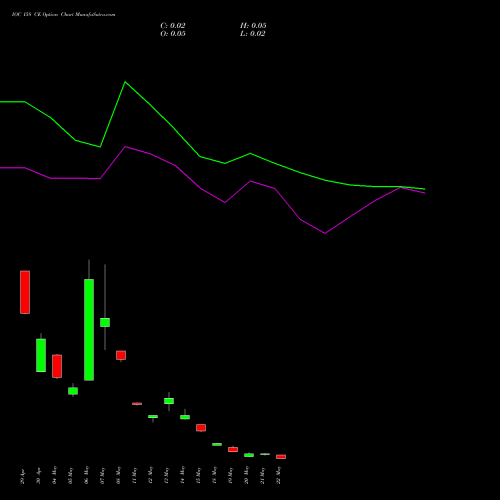Click the chart title text at top left

pyautogui.click(x=64, y=15)
